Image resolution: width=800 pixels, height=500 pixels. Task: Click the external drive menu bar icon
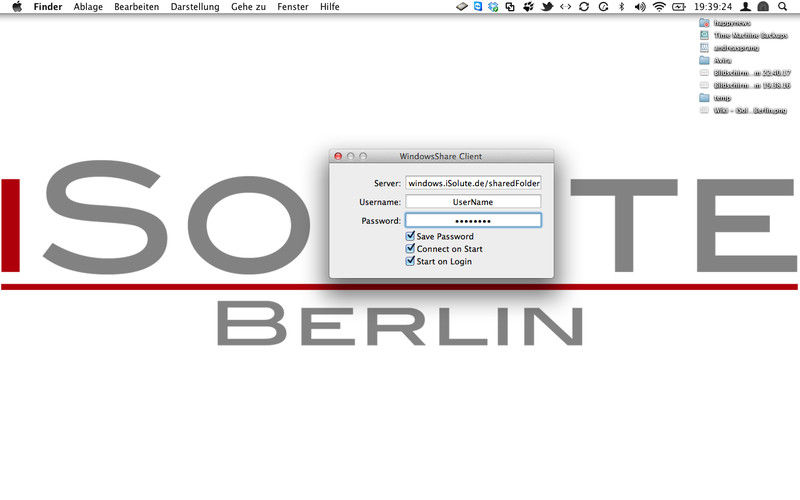click(462, 7)
